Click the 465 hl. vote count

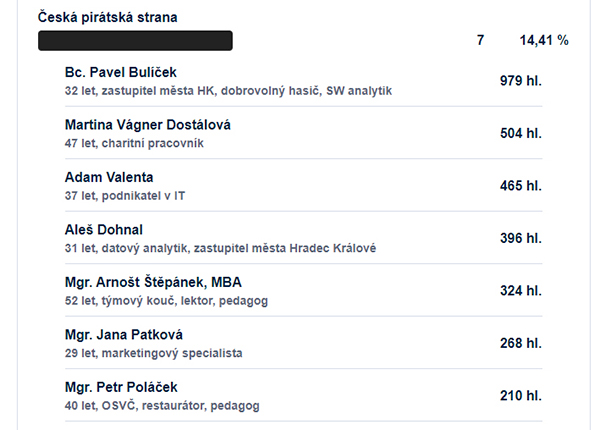point(521,186)
